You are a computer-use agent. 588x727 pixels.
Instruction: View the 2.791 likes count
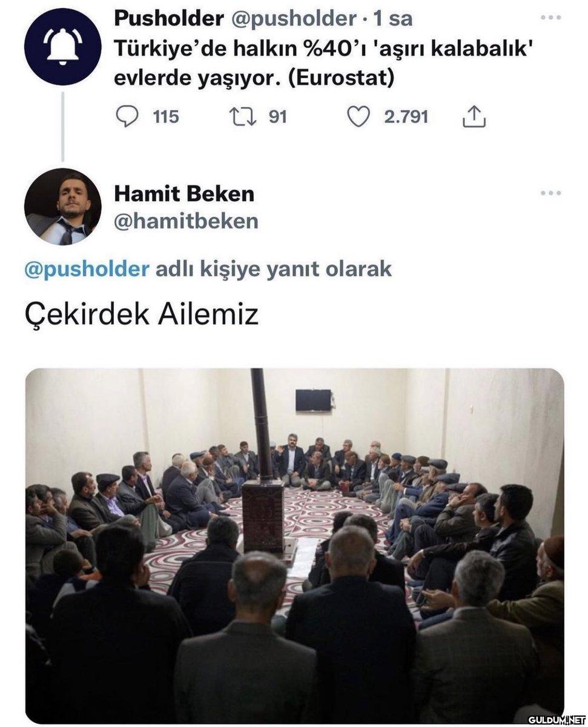pyautogui.click(x=406, y=116)
